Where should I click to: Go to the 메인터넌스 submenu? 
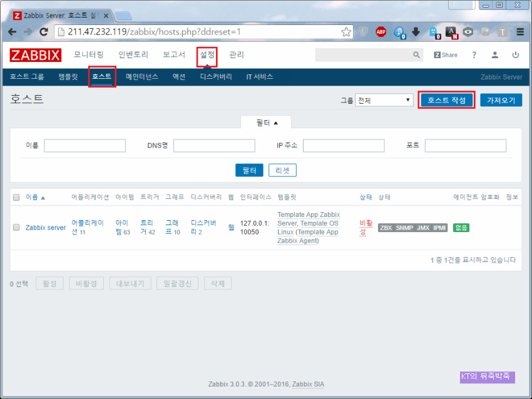[x=142, y=77]
